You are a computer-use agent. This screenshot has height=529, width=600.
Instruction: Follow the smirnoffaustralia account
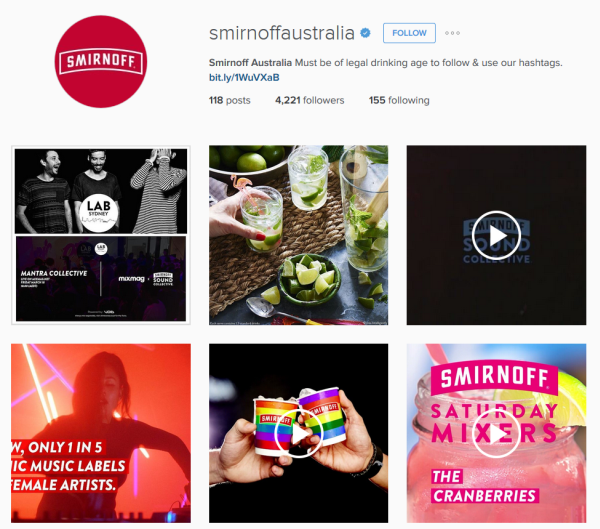point(409,33)
